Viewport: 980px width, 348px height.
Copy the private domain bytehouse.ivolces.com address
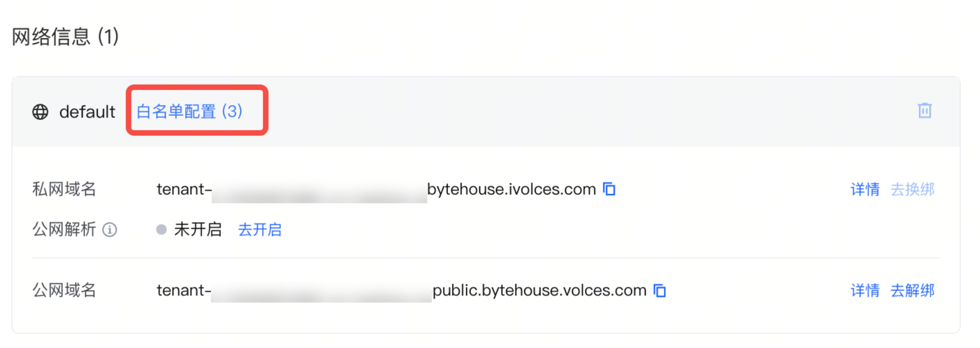[x=609, y=189]
